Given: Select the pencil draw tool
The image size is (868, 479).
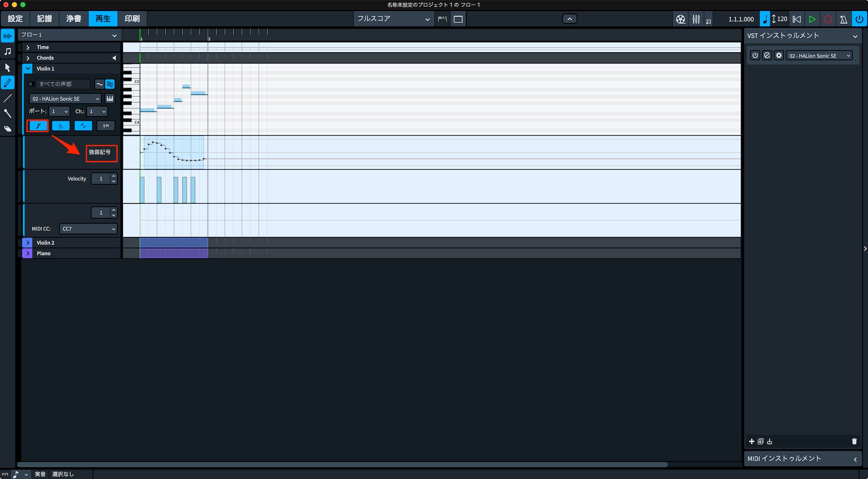Looking at the screenshot, I should 8,83.
